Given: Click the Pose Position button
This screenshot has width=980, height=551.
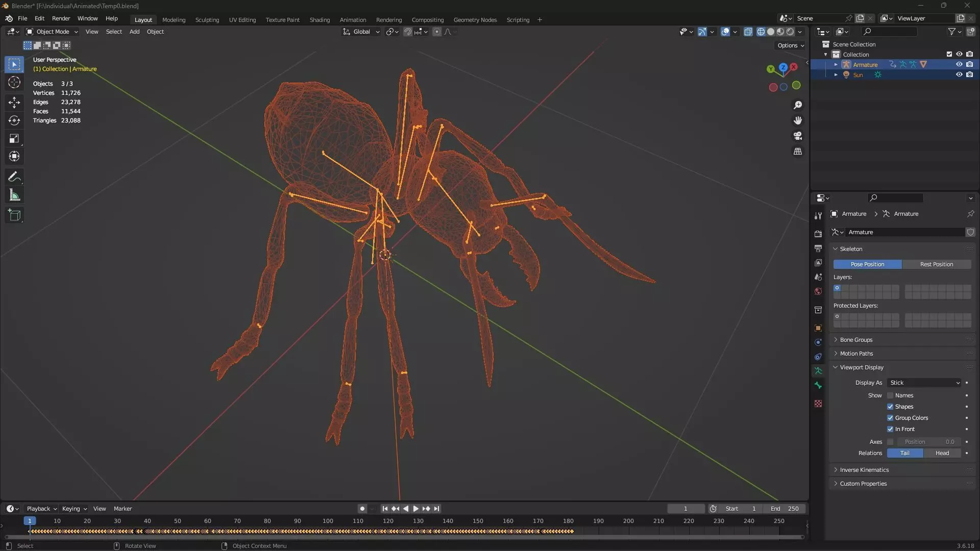Looking at the screenshot, I should pyautogui.click(x=867, y=264).
